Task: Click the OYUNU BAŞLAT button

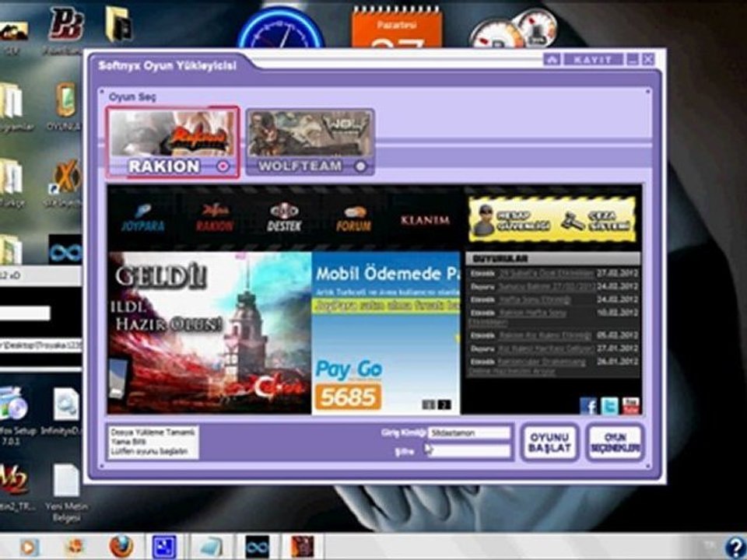Action: click(x=549, y=443)
